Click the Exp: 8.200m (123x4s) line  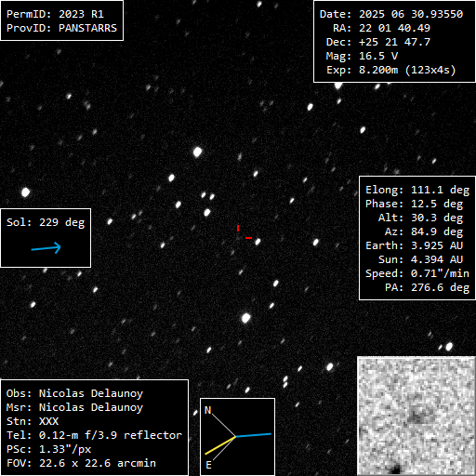pos(391,70)
